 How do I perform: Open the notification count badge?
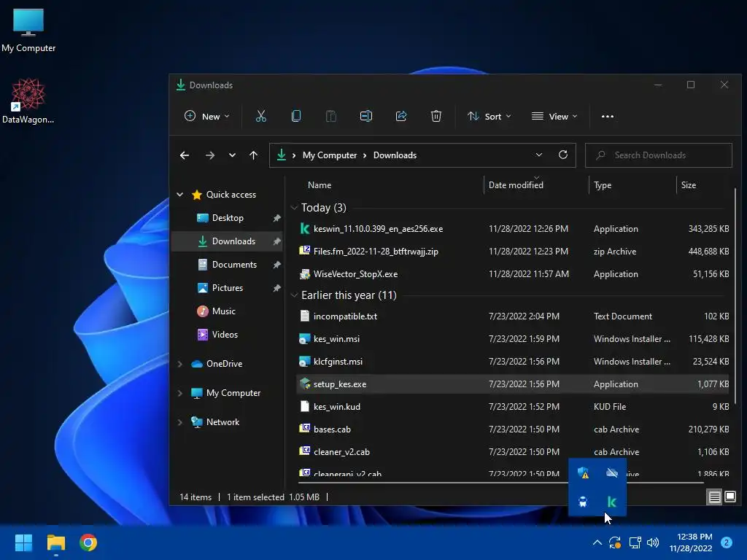pos(726,542)
